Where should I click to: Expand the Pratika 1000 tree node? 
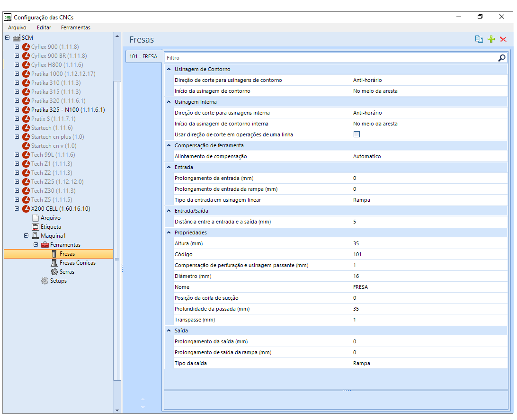[17, 74]
